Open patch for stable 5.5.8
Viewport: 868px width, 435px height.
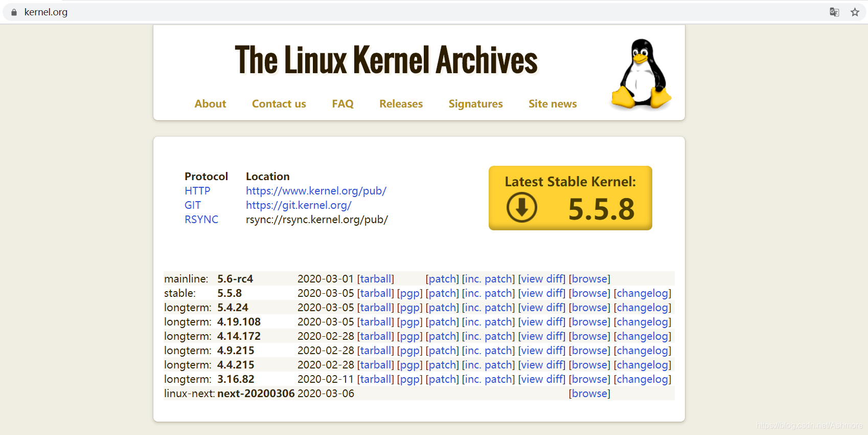click(x=442, y=293)
